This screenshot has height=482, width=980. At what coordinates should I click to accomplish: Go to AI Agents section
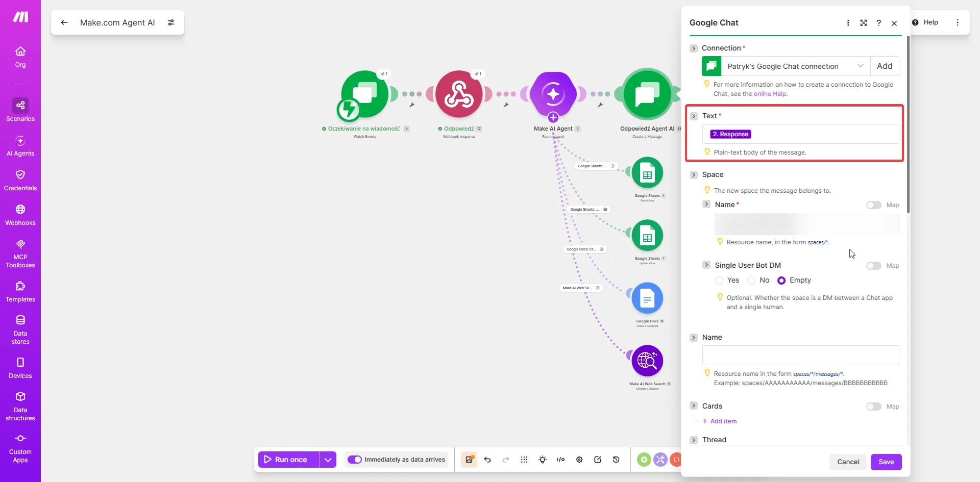(x=20, y=146)
